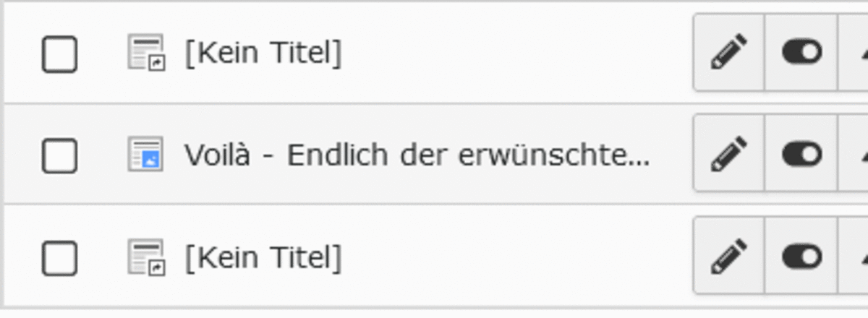The width and height of the screenshot is (868, 318).
Task: Click the pencil icon for the Voilà record
Action: [728, 155]
